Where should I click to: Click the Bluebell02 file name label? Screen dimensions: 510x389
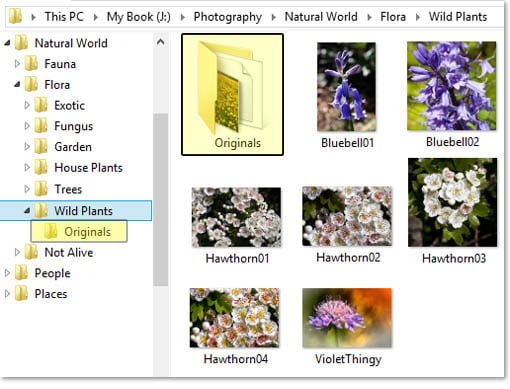(x=452, y=142)
